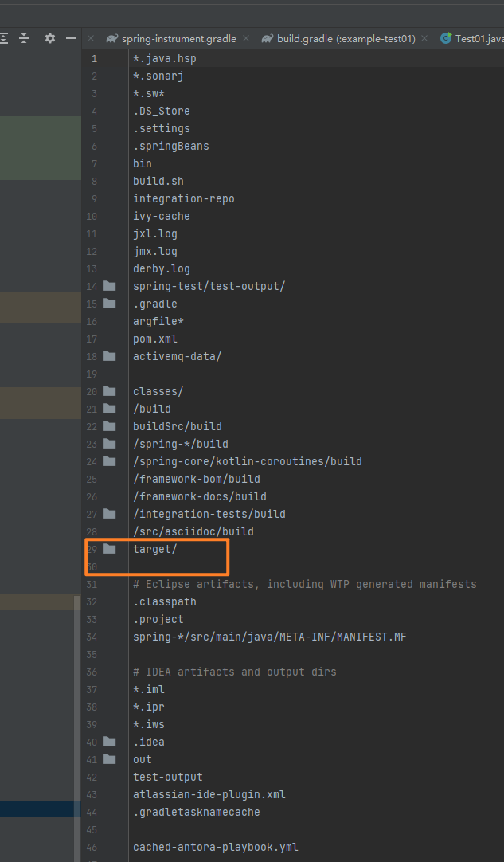Click folder gutter icon on line 14
The width and height of the screenshot is (504, 862).
(x=109, y=286)
